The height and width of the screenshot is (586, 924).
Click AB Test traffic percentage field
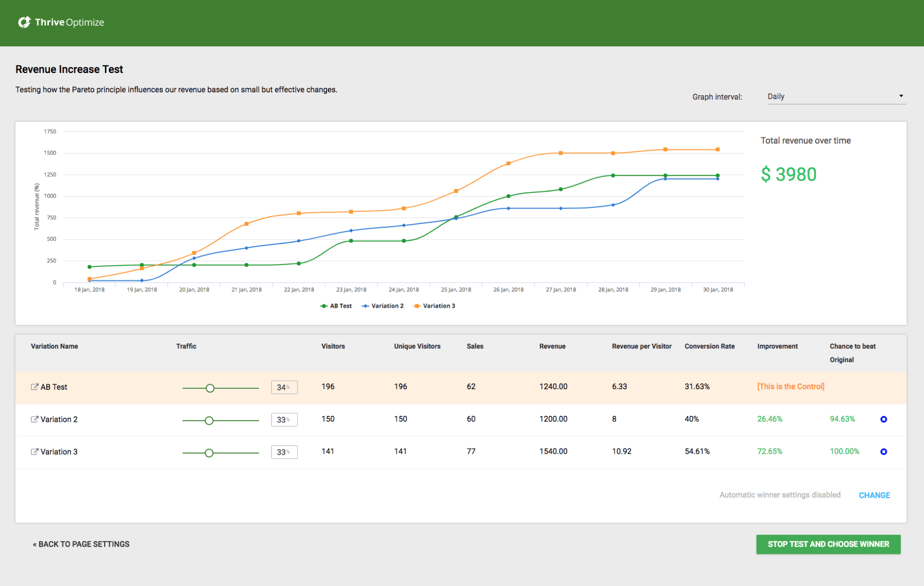point(284,388)
